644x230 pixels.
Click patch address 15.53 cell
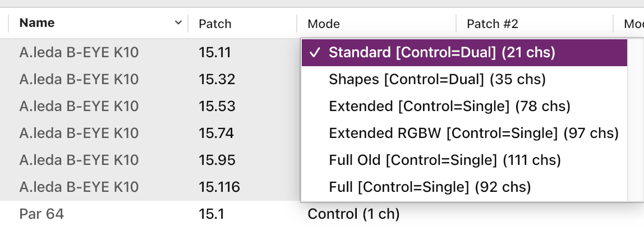point(217,106)
